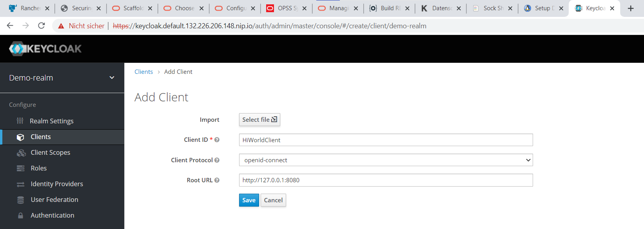Viewport: 644px width, 229px height.
Task: Click the Client ID help tooltip icon
Action: click(x=217, y=140)
